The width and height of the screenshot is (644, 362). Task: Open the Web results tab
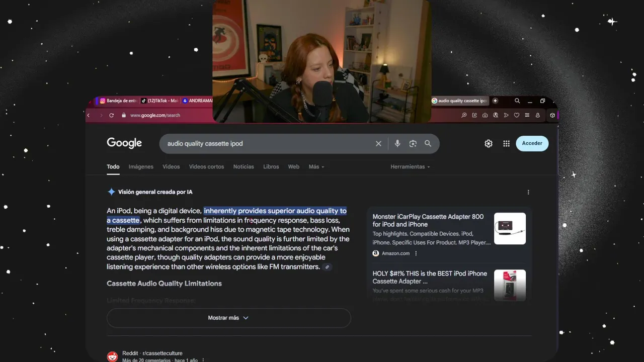click(294, 166)
